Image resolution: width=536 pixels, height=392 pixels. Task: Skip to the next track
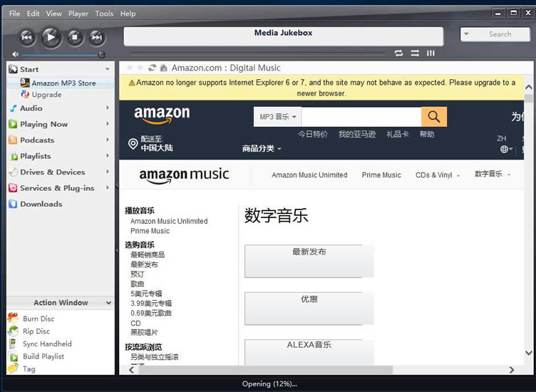(97, 37)
